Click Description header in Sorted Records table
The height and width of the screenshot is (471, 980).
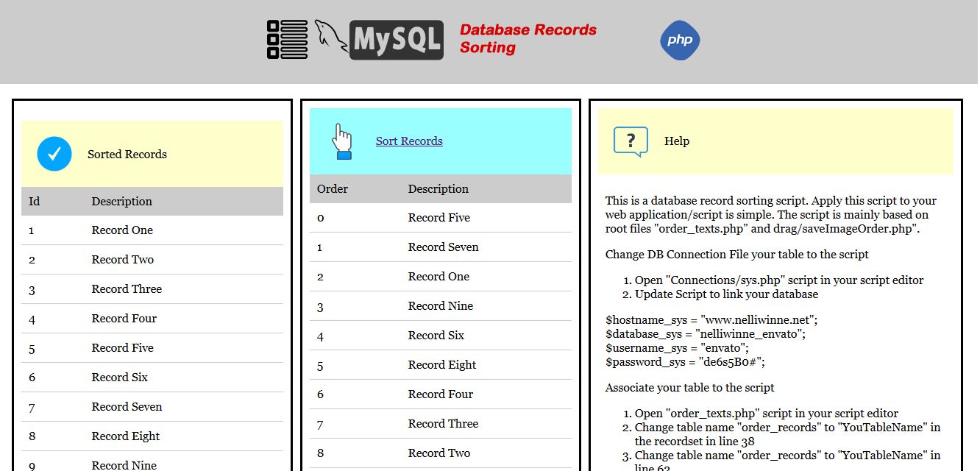[x=122, y=202]
